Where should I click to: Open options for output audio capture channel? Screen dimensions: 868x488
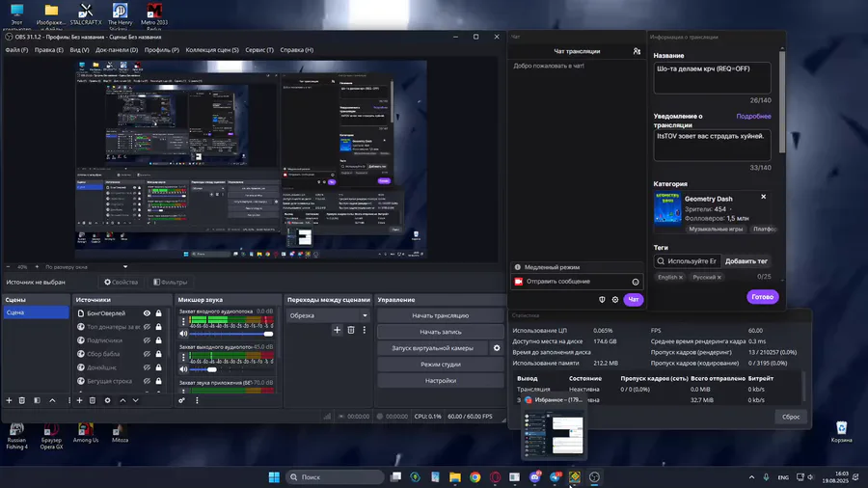[x=184, y=358]
